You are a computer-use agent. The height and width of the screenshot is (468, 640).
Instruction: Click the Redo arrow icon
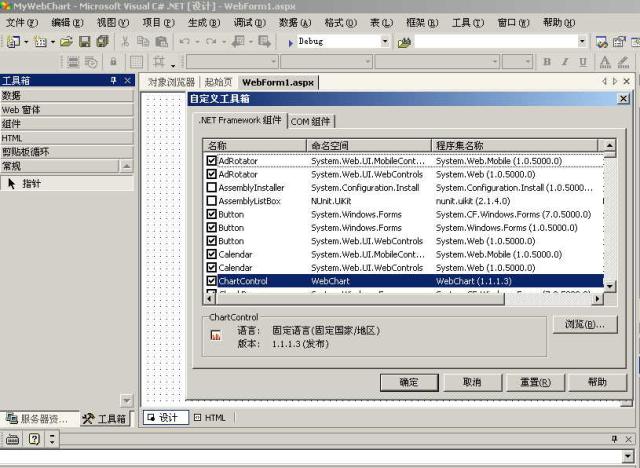(211, 42)
